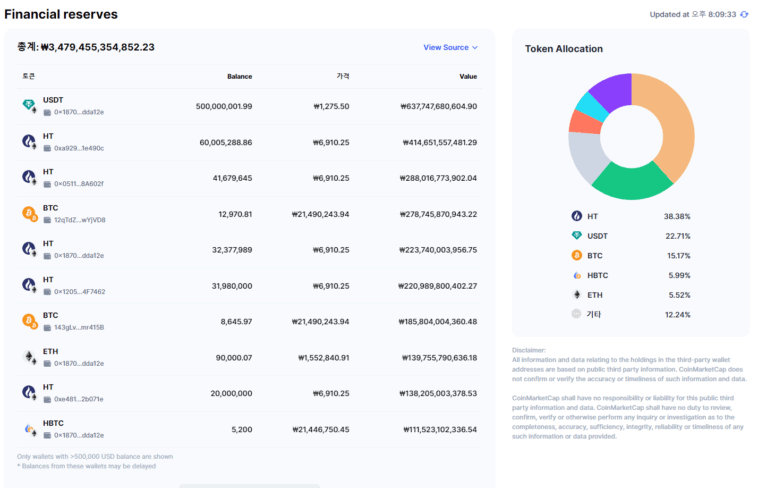
Task: Click the BTC icon for wallet 12qTdZ...wYjVD8
Action: tap(29, 213)
